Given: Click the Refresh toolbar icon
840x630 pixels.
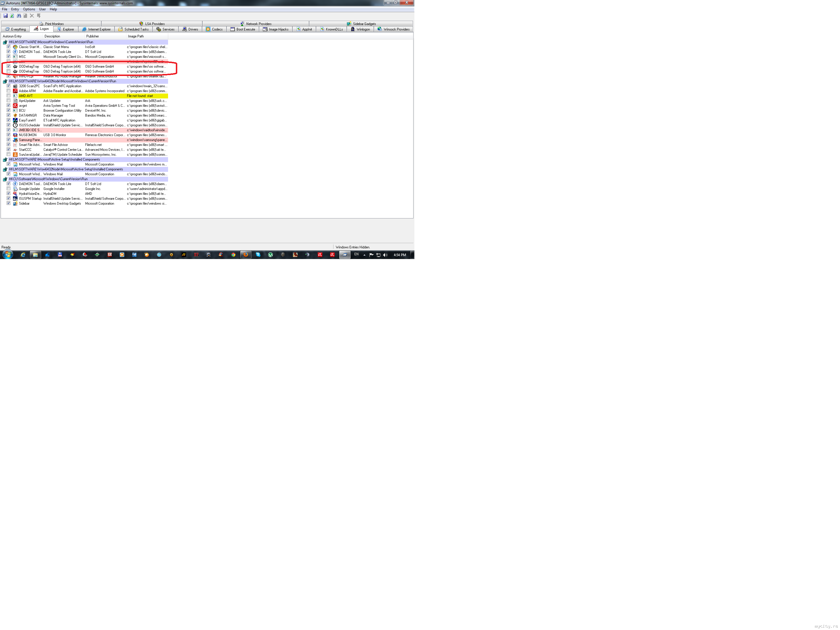Looking at the screenshot, I should [12, 16].
